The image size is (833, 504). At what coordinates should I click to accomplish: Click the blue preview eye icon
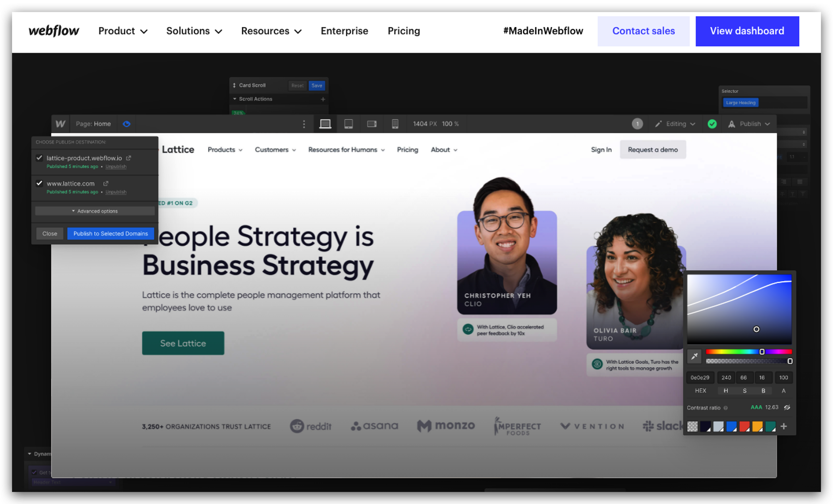pos(127,124)
